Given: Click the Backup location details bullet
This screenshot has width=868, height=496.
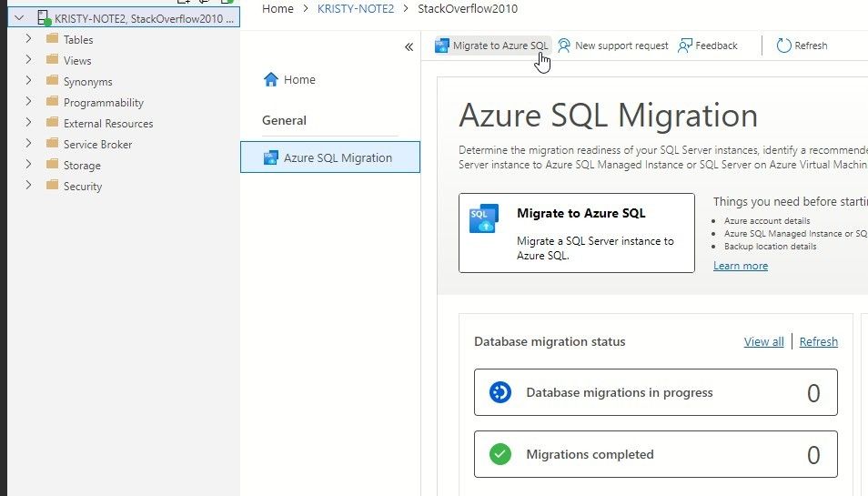Looking at the screenshot, I should 770,247.
